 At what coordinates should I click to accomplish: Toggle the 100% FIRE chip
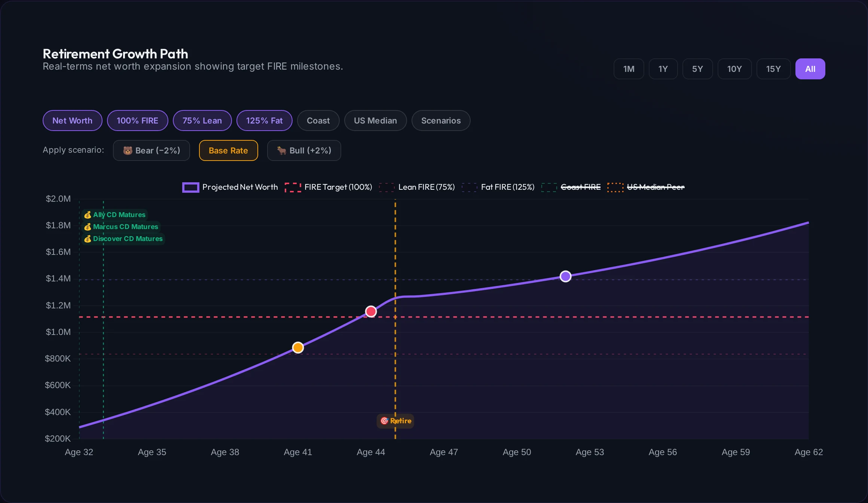(x=137, y=121)
